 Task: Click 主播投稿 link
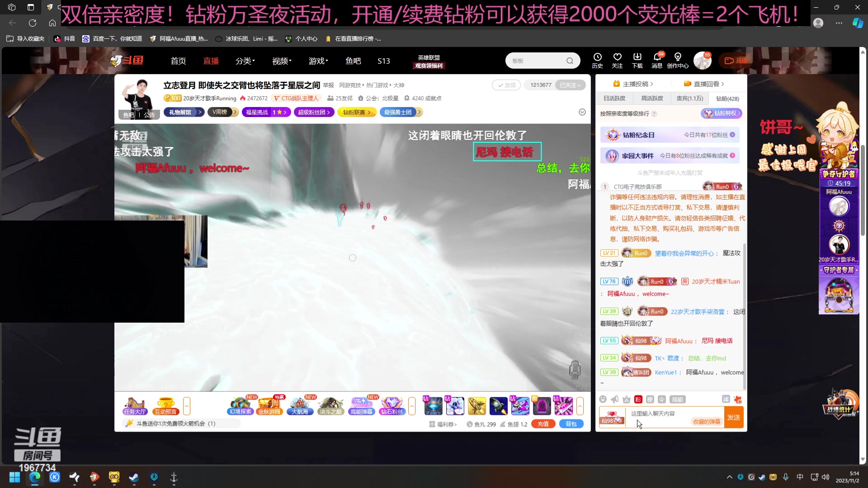pyautogui.click(x=633, y=84)
